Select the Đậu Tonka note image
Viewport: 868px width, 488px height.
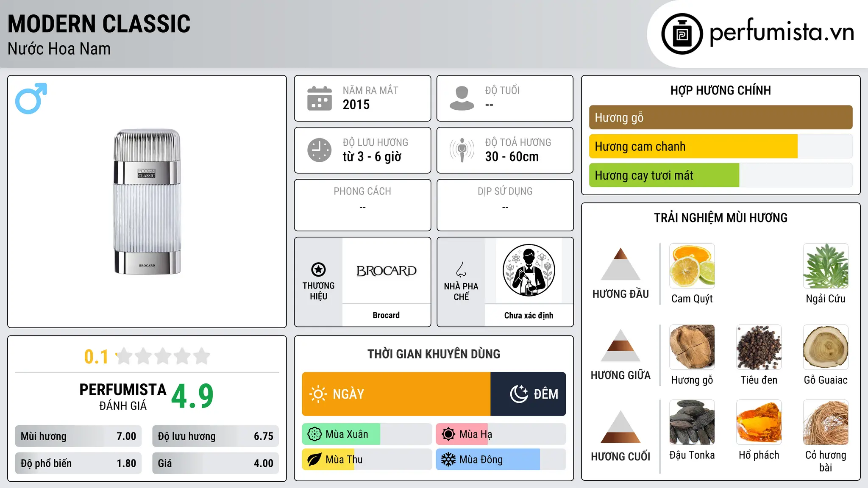coord(692,422)
